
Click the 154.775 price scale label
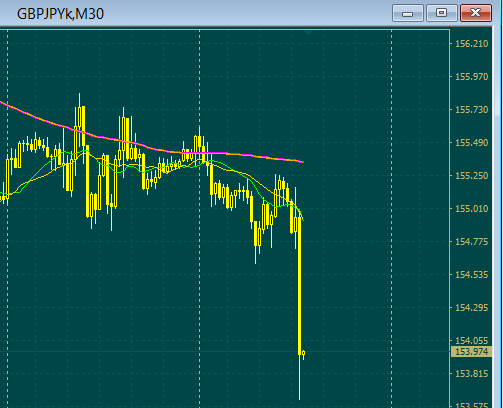pos(471,242)
